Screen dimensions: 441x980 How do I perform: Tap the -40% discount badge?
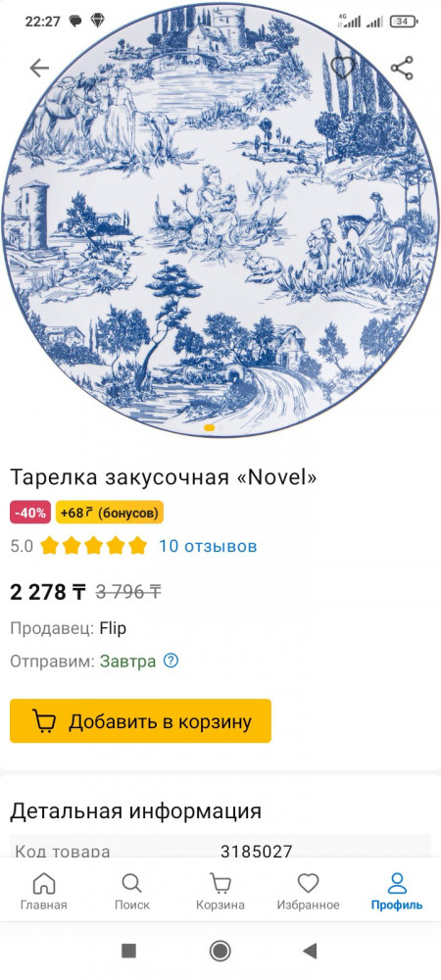point(31,513)
